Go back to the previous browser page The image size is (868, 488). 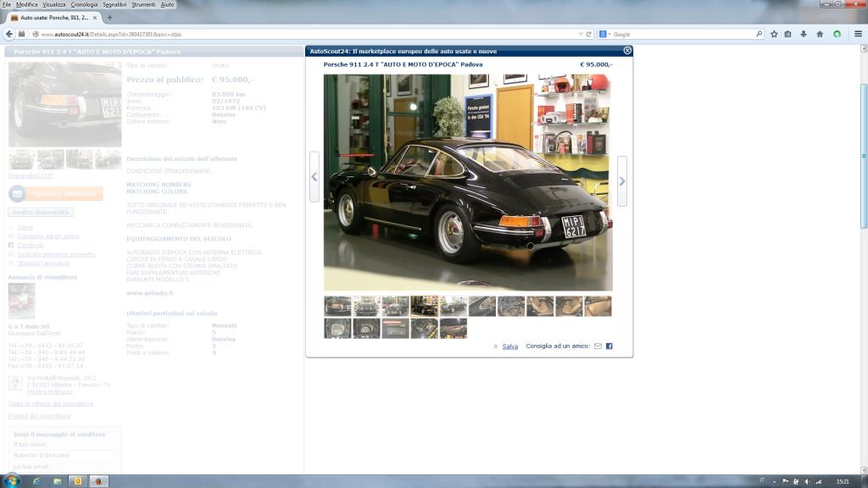pyautogui.click(x=8, y=34)
